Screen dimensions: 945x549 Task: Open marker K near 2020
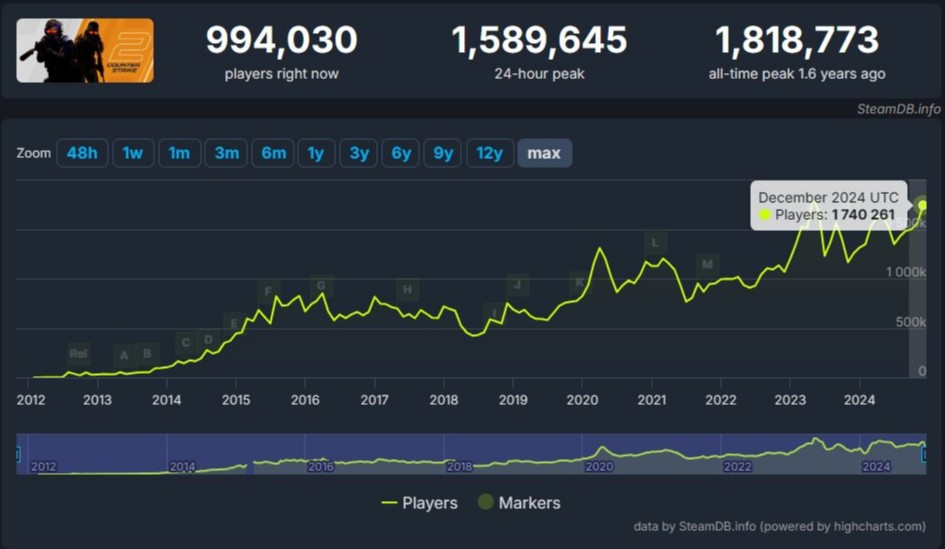point(579,283)
